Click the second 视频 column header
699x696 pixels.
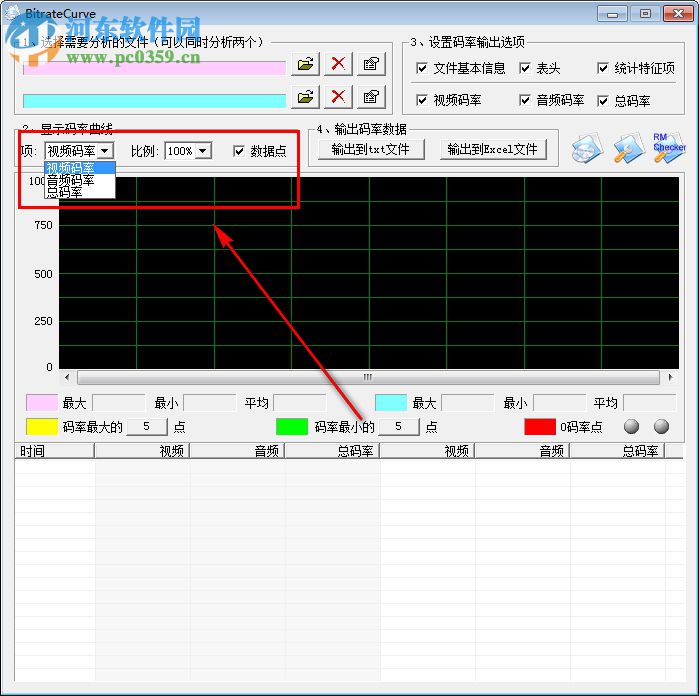coord(427,451)
